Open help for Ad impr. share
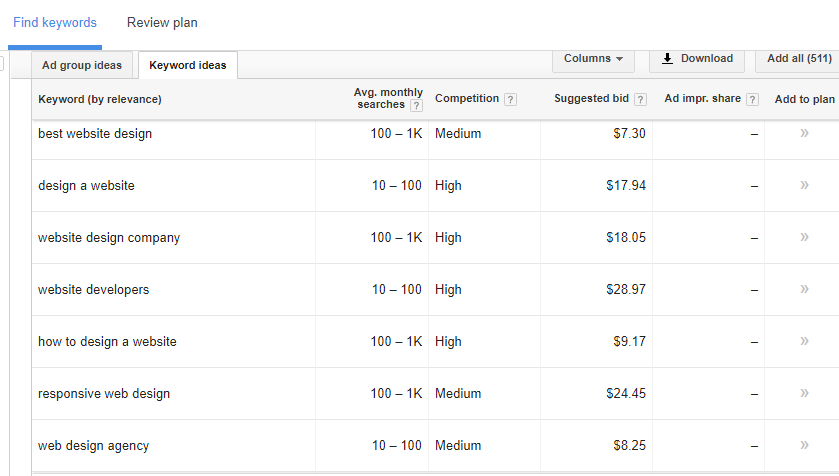Screen dimensions: 839x476 752,99
